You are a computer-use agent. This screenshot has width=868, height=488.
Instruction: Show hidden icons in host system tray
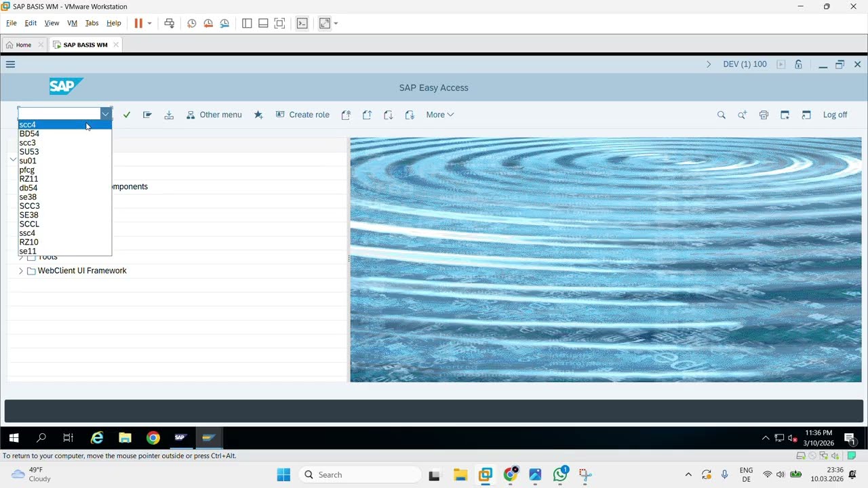pyautogui.click(x=688, y=474)
